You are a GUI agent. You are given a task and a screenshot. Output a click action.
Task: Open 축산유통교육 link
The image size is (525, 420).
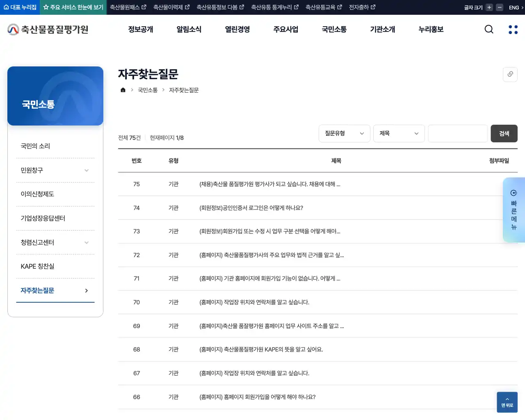[324, 7]
